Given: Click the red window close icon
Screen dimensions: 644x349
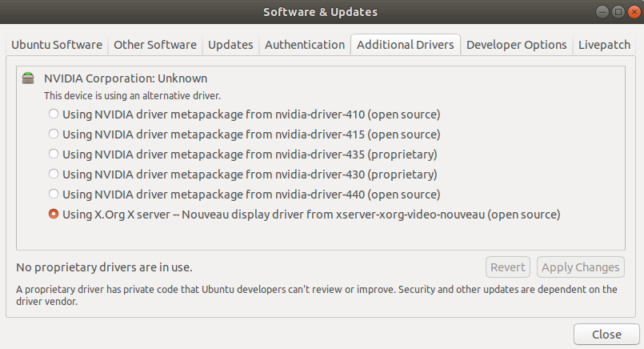Looking at the screenshot, I should point(634,12).
